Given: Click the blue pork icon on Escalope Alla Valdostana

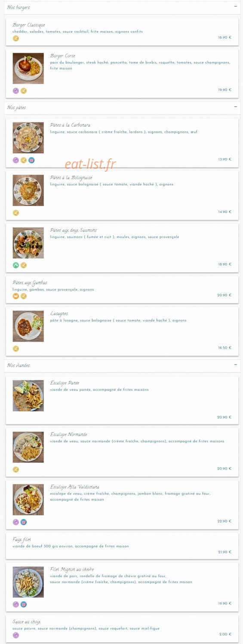Looking at the screenshot, I should [24, 522].
